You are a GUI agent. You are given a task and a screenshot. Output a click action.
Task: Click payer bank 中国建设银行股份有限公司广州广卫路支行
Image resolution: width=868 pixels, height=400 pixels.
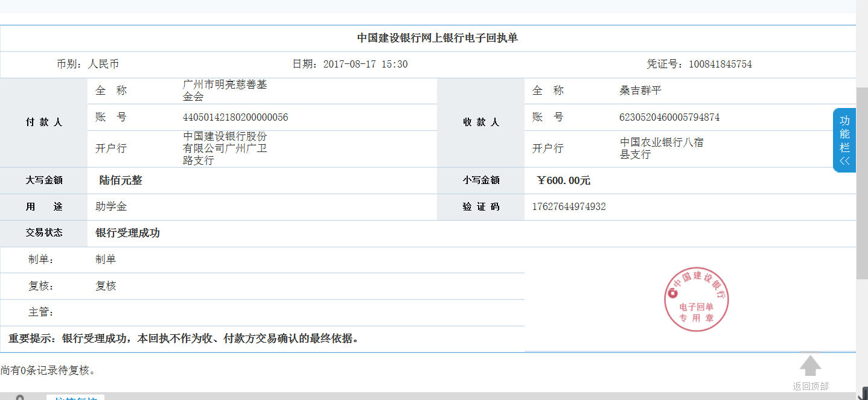tap(225, 148)
